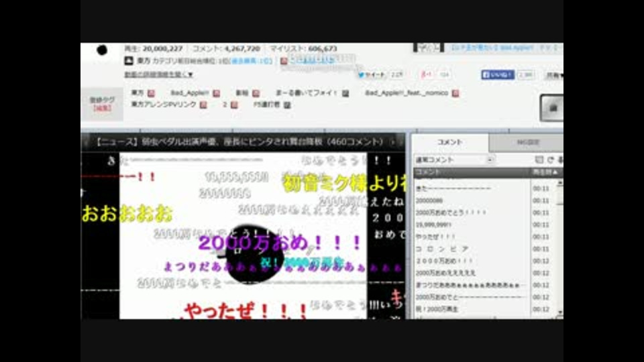Viewport: 644px width, 362px height.
Task: Open dictionary icon beside the 2 tag
Action: tap(234, 105)
